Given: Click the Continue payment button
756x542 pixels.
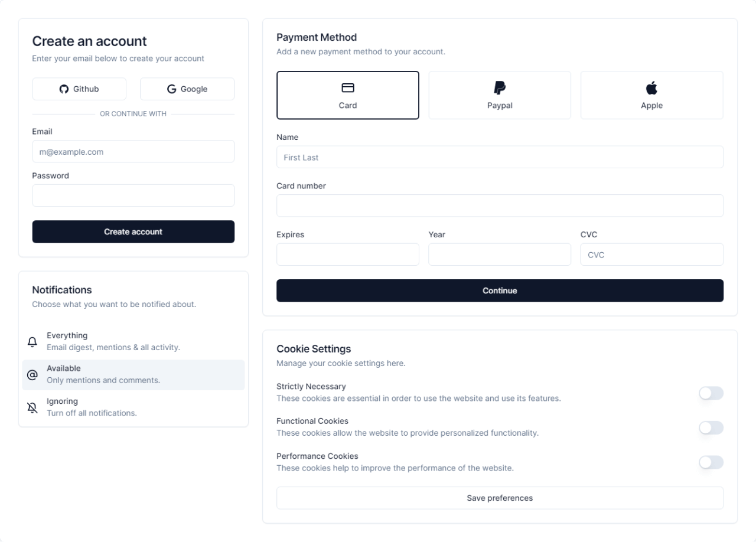Looking at the screenshot, I should [500, 290].
